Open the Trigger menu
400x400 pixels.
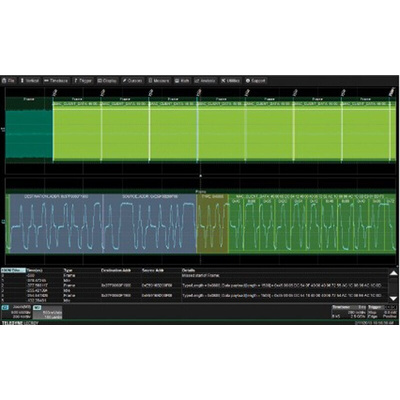[83, 81]
